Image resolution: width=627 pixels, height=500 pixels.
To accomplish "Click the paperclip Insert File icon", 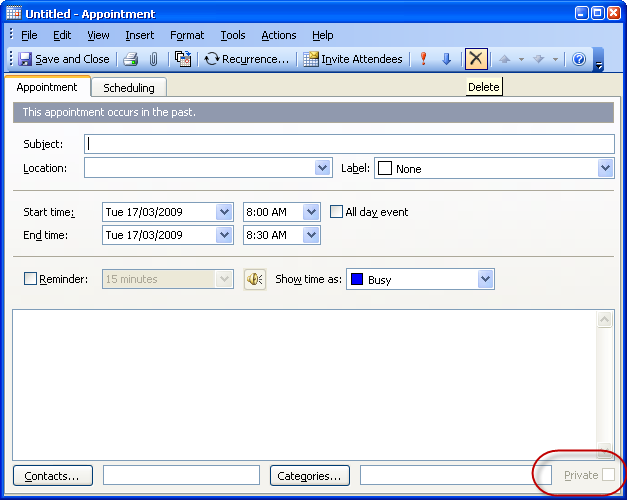I will coord(153,59).
